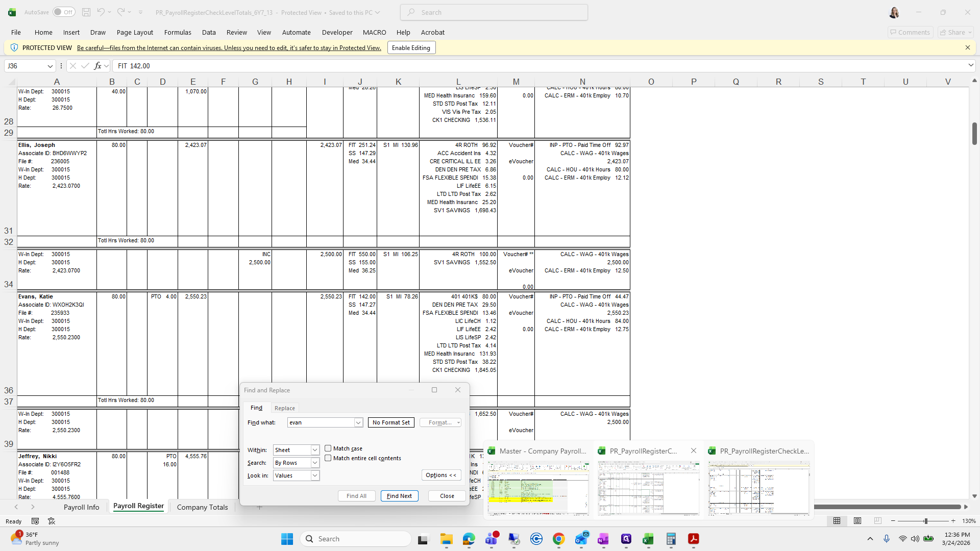Click the Accessibility checker status bar icon

[x=52, y=521]
